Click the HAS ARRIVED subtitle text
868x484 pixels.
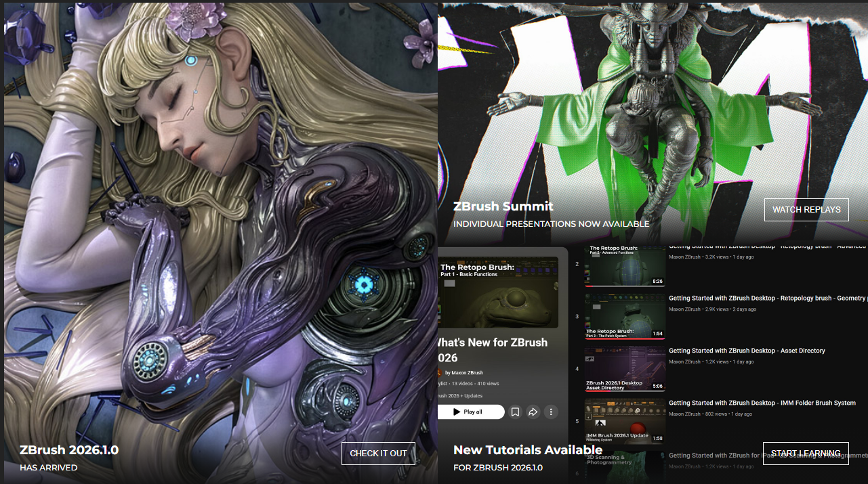(49, 468)
